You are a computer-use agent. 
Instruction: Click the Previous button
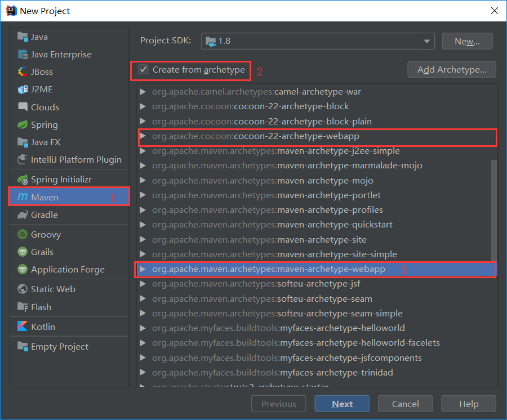tap(279, 404)
